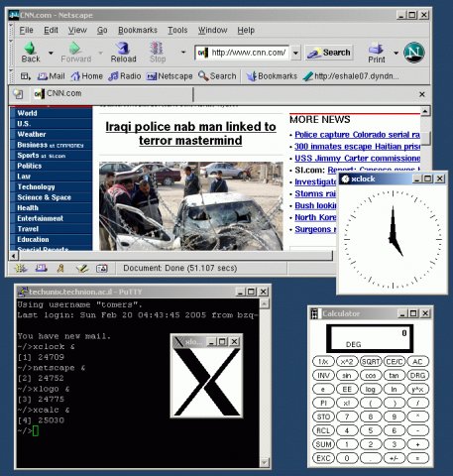Viewport: 453px width, 476px height.
Task: Print the page with Print icon
Action: tap(377, 53)
